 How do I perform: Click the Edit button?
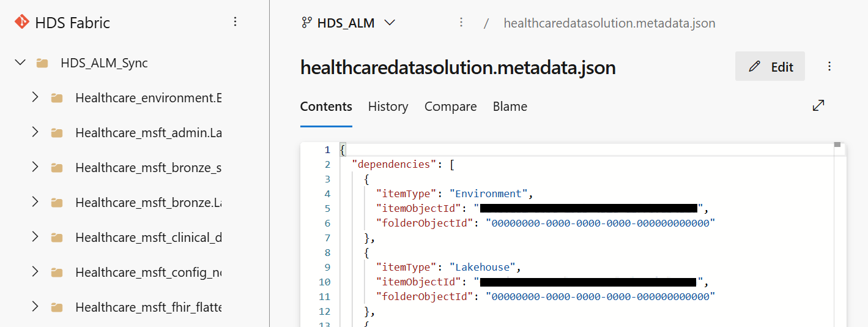point(770,66)
